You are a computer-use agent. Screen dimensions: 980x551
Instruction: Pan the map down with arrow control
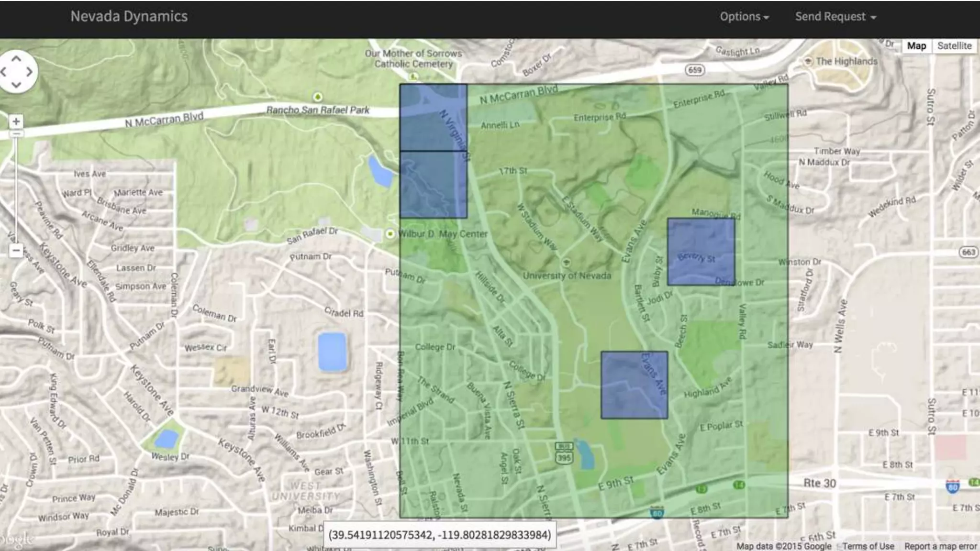pos(16,85)
